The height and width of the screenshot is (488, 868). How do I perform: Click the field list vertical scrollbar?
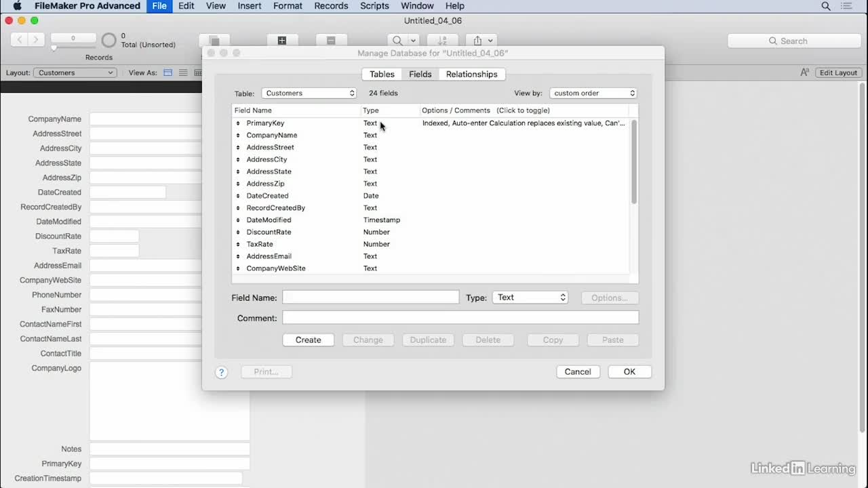pyautogui.click(x=634, y=163)
